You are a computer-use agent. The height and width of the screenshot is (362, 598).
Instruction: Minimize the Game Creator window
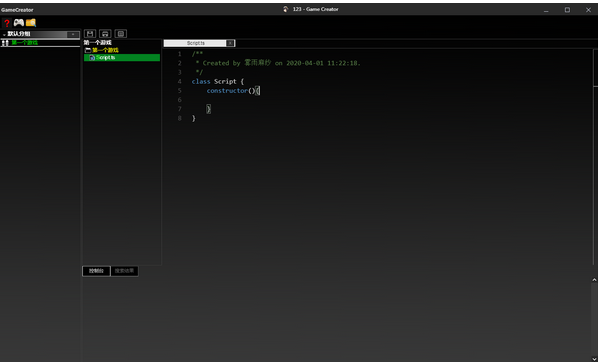click(546, 10)
